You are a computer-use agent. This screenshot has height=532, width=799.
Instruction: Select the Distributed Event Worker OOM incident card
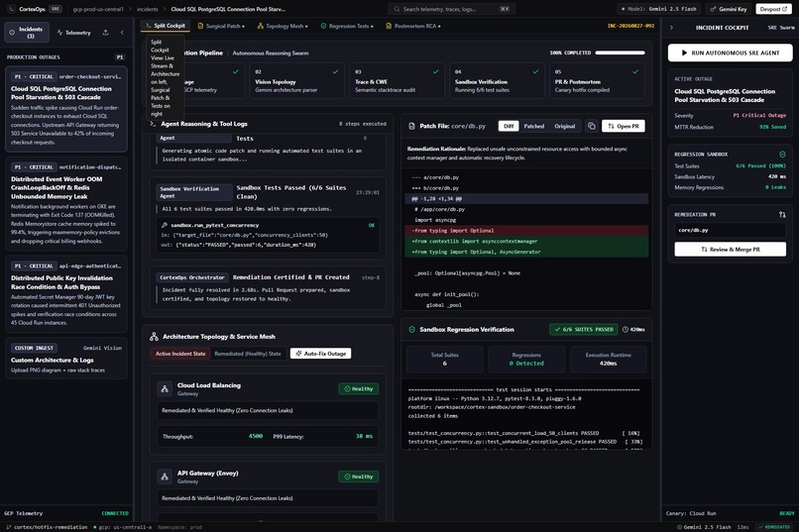tap(66, 204)
